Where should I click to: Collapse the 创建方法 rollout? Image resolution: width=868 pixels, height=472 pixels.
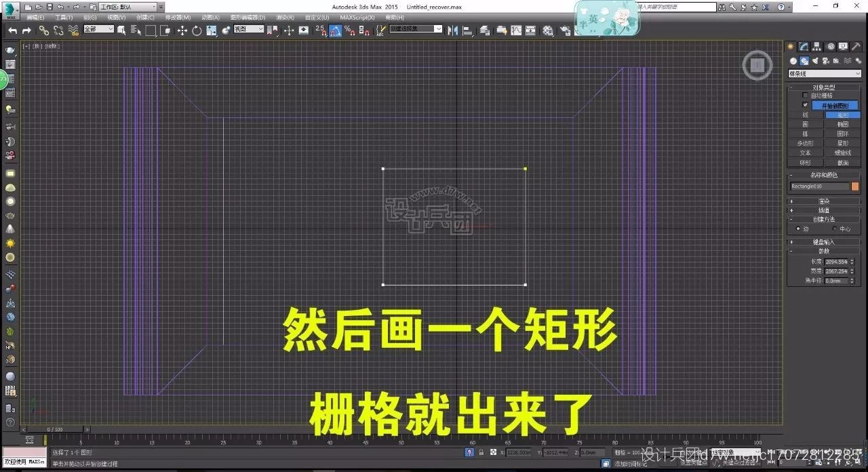coord(824,219)
